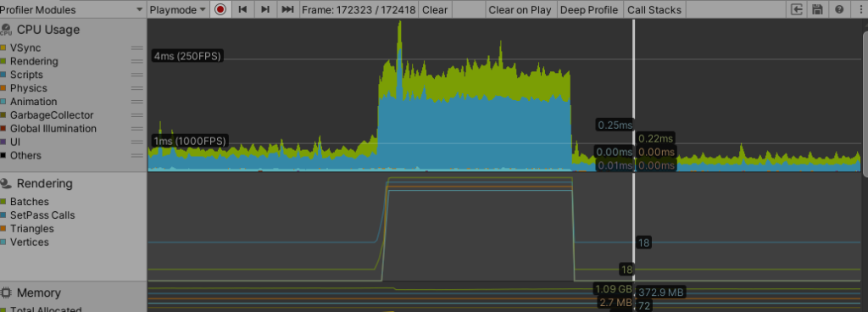Click the load profiler data icon
This screenshot has height=312, width=868.
tap(797, 9)
